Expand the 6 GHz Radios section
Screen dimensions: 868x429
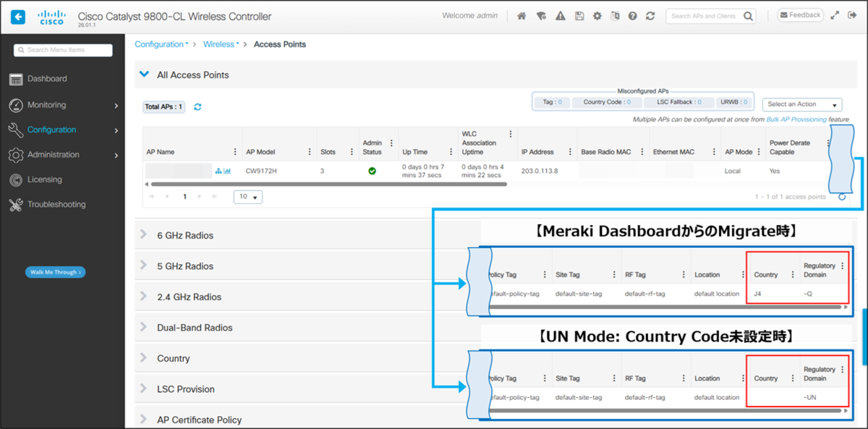143,235
